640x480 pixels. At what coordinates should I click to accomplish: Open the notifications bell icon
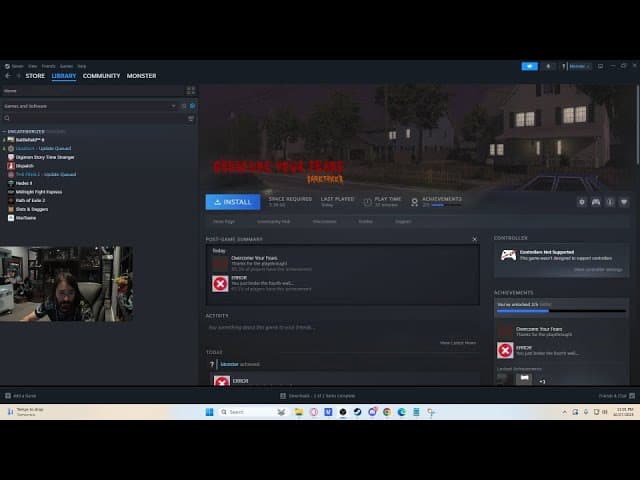pos(548,66)
